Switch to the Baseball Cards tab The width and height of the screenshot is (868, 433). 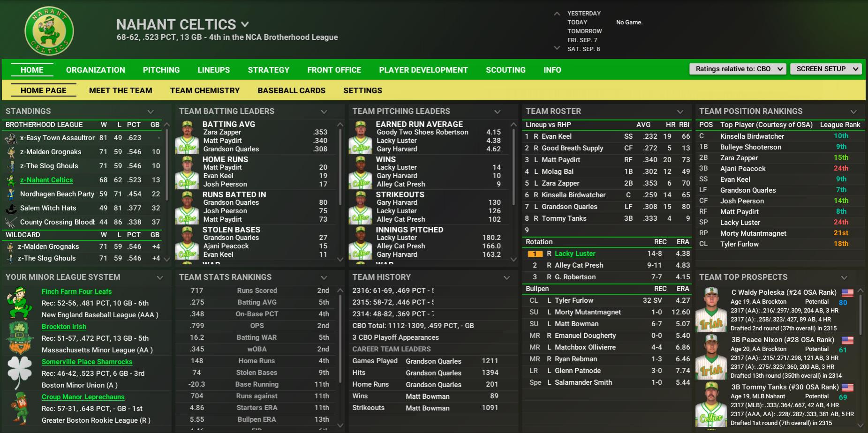[292, 90]
